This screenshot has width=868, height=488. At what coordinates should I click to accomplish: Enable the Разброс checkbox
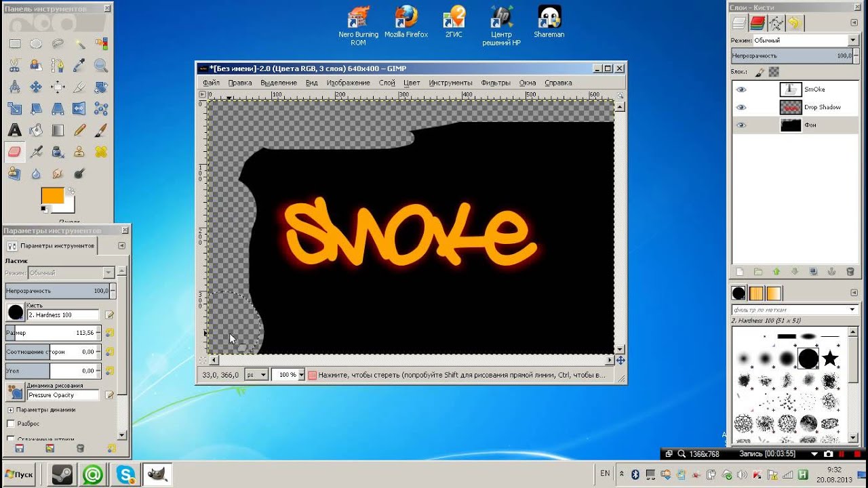(x=10, y=424)
